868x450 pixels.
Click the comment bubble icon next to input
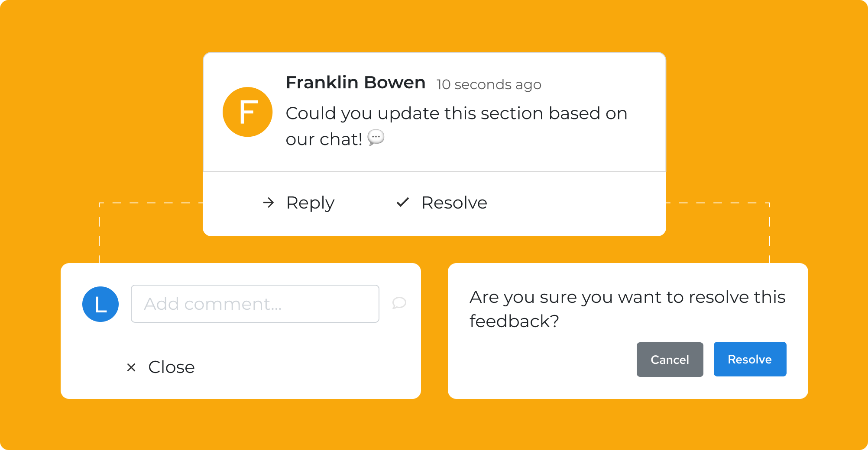(x=399, y=303)
